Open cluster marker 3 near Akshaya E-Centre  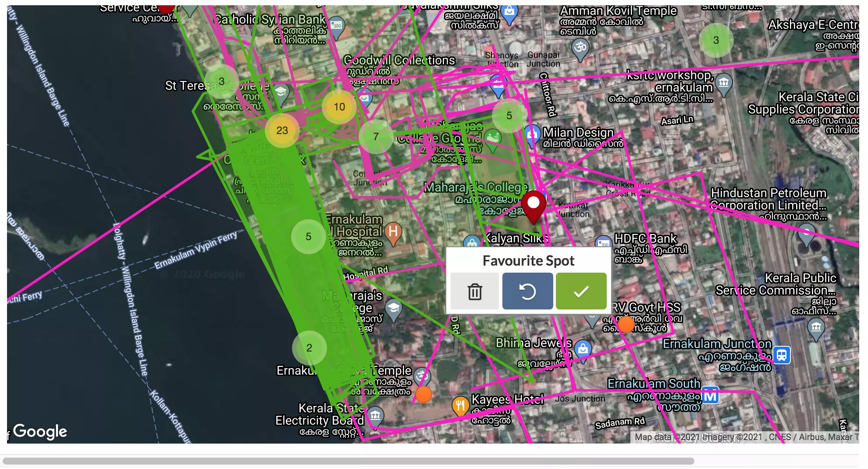[x=715, y=40]
